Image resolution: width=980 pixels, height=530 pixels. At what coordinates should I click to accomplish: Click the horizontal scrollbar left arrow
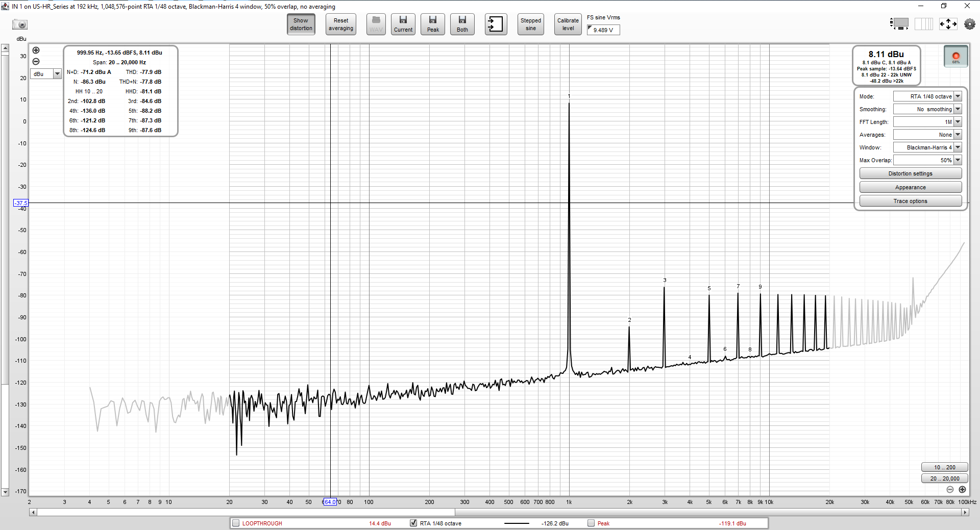33,512
